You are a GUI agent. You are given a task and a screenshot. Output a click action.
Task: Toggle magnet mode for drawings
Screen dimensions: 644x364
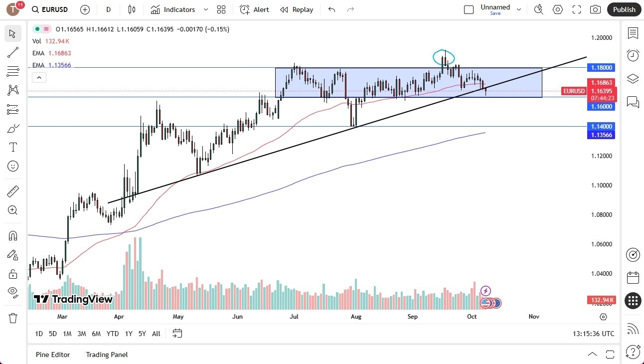tap(12, 235)
